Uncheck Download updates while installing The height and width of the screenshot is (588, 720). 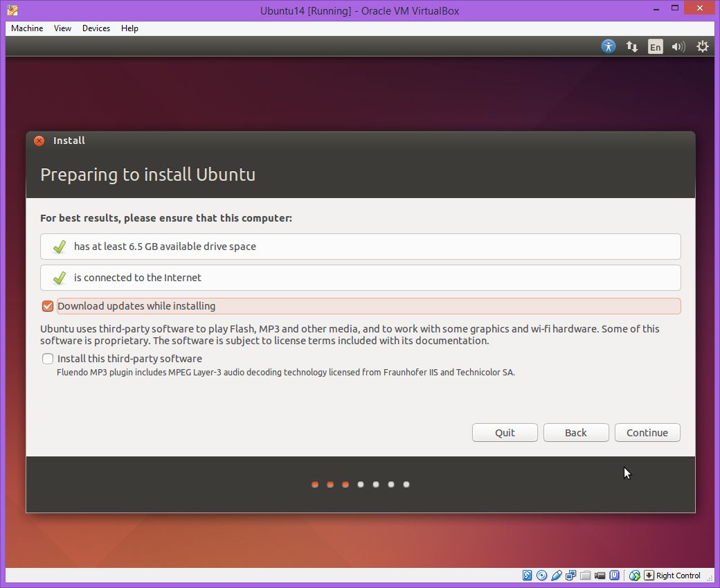(x=48, y=306)
